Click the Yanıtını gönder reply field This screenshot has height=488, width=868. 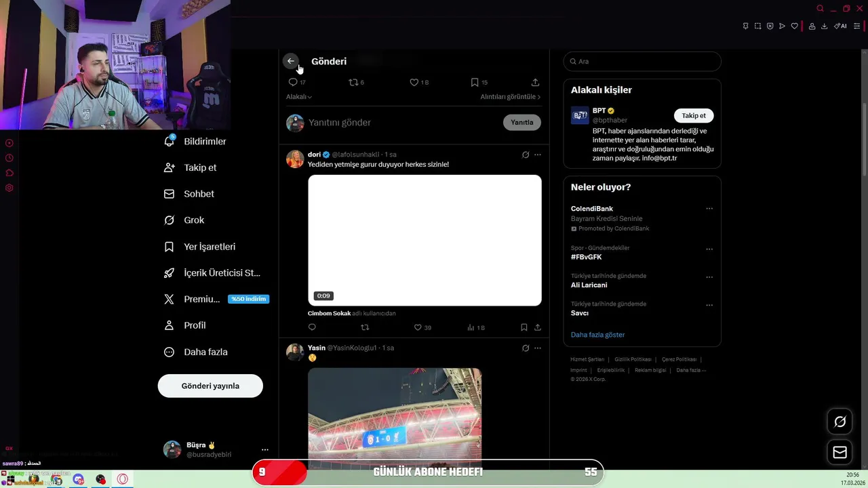(403, 123)
